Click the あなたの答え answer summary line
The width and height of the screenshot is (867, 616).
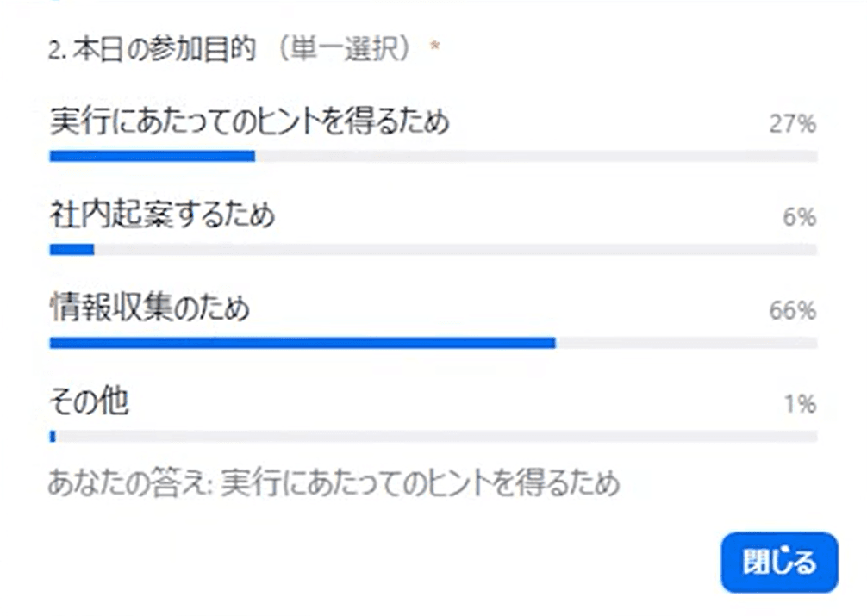[334, 484]
